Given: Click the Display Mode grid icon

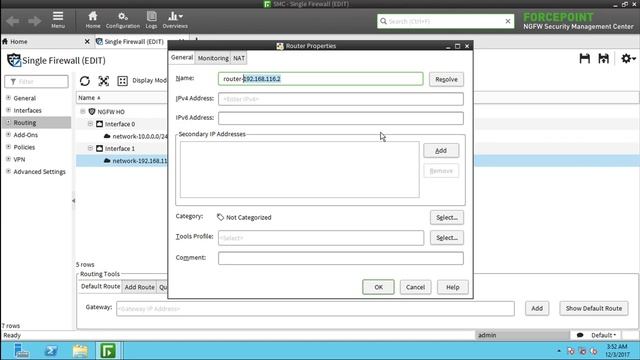Looking at the screenshot, I should tap(122, 81).
